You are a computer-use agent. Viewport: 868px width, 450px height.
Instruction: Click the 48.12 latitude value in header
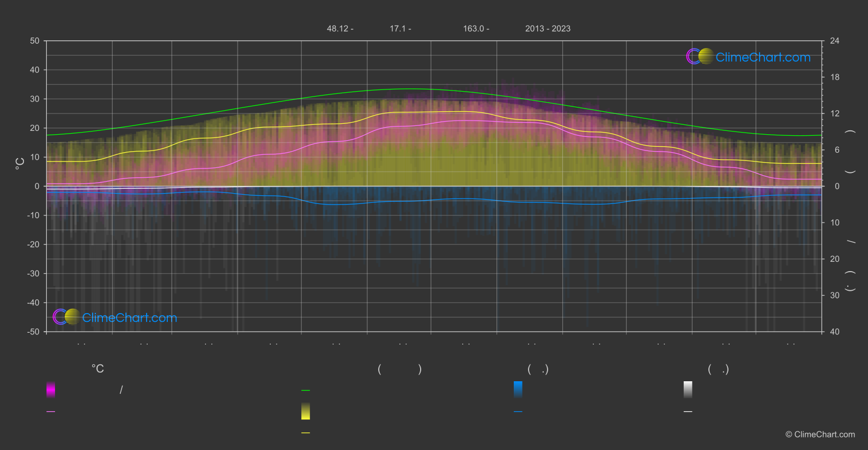point(339,29)
